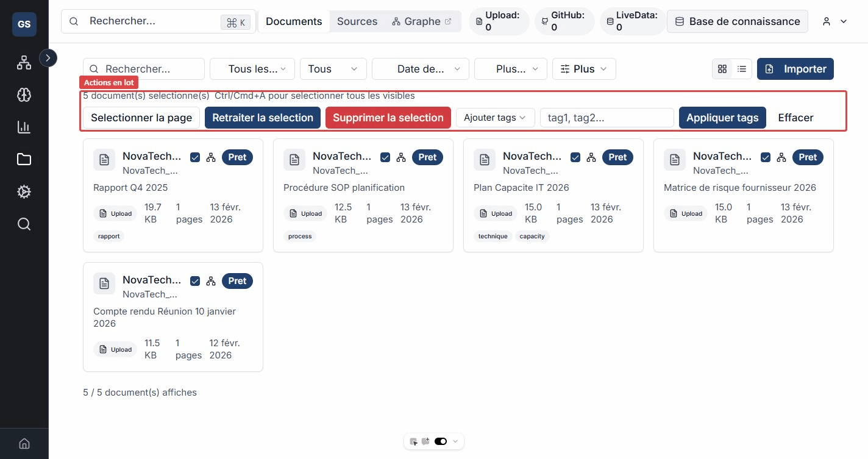Expand the sidebar with the chevron button
This screenshot has width=868, height=459.
point(48,58)
